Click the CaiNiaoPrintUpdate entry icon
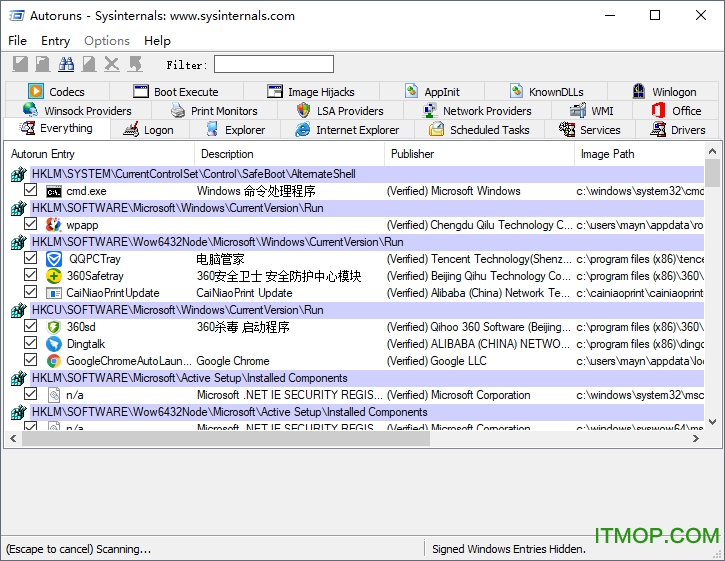This screenshot has height=561, width=725. click(54, 293)
